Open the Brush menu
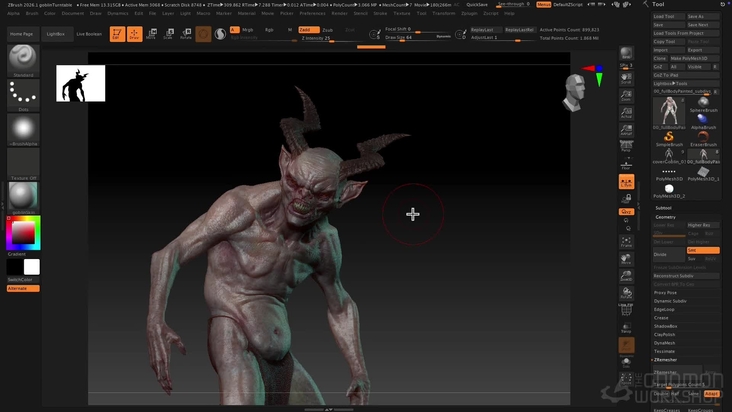This screenshot has width=732, height=412. [32, 14]
